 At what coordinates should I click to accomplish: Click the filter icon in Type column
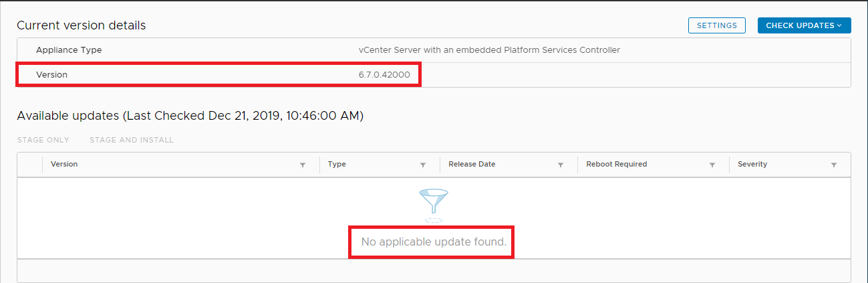pos(423,165)
